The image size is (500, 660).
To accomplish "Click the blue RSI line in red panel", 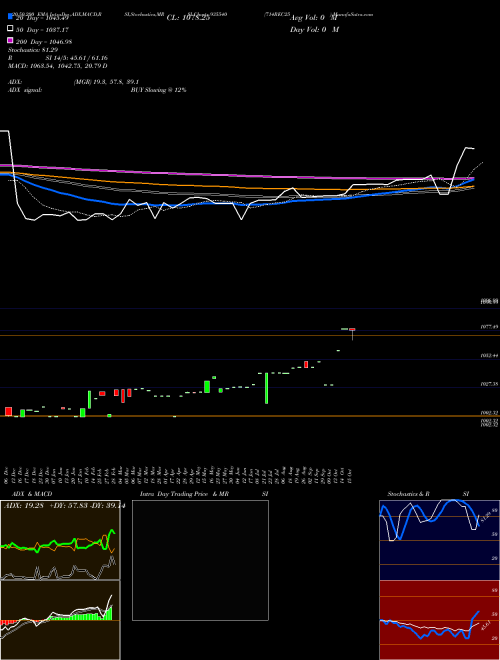I will pyautogui.click(x=429, y=627).
